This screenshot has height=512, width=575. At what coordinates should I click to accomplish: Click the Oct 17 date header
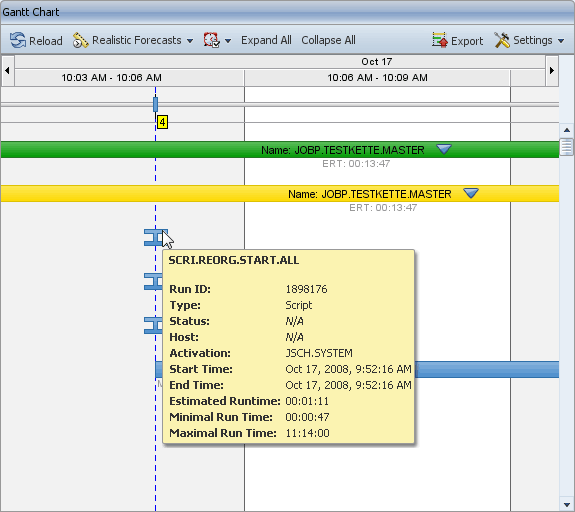[377, 62]
